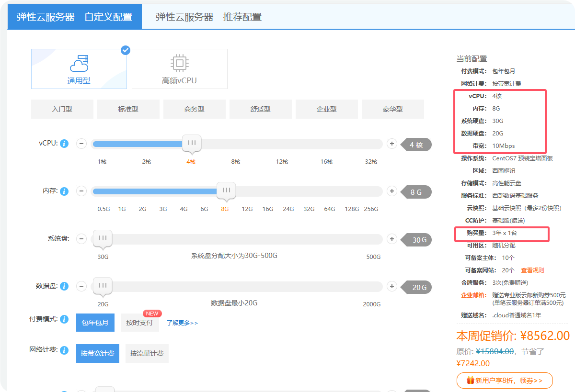Image resolution: width=575 pixels, height=392 pixels.
Task: Click the 2000G data disk maximum label
Action: point(372,304)
